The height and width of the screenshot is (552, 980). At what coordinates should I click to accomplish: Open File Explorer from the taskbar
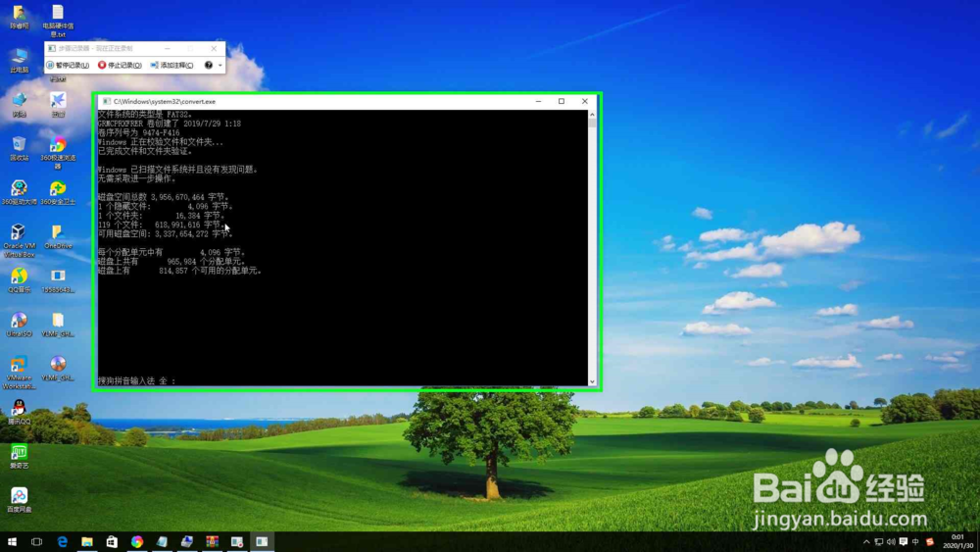coord(87,541)
